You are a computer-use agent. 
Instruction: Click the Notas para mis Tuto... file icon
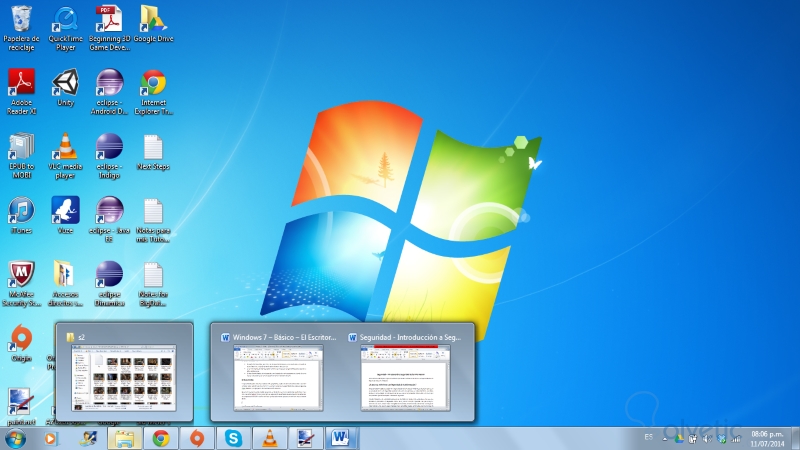point(153,219)
